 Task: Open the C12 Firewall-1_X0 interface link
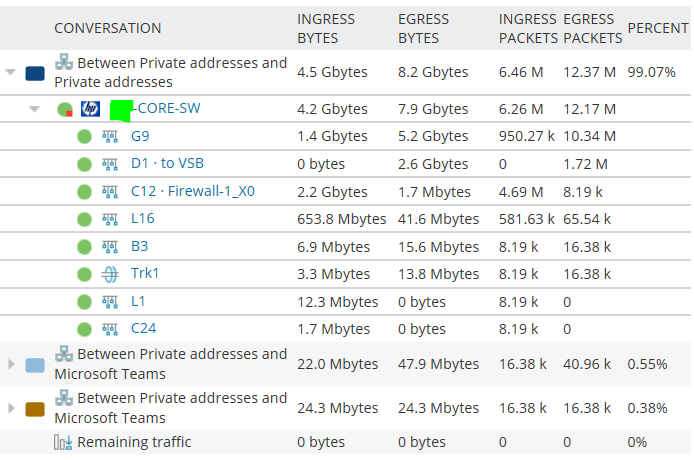tap(193, 191)
